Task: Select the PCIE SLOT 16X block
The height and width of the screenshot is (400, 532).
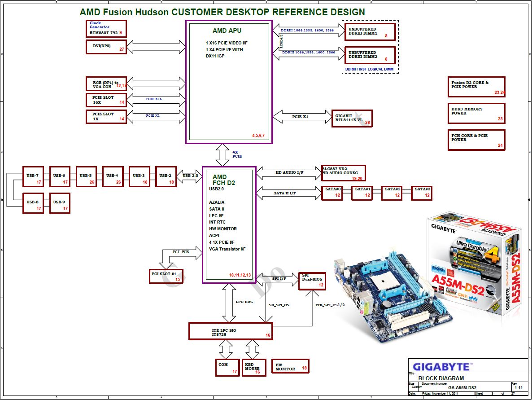Action: 106,100
